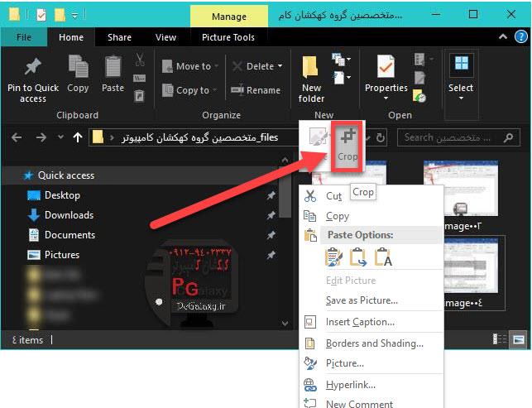Open the File tab
This screenshot has height=408, width=532.
[24, 37]
